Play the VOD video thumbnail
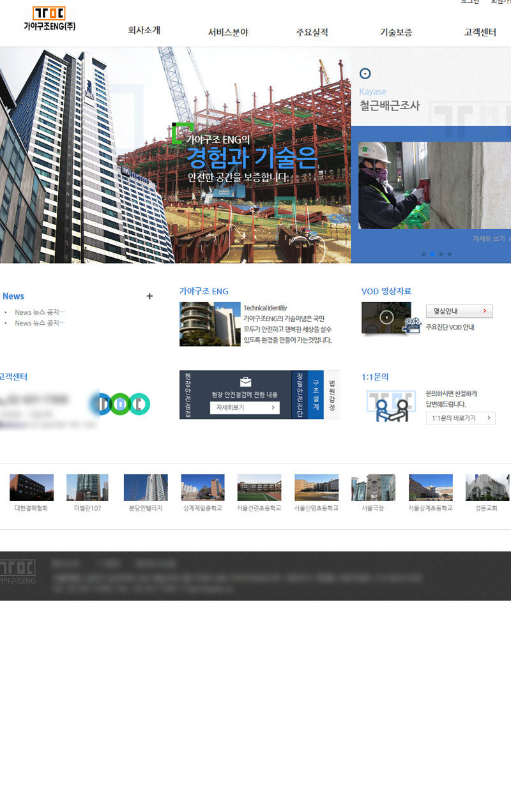The image size is (511, 812). 386,317
